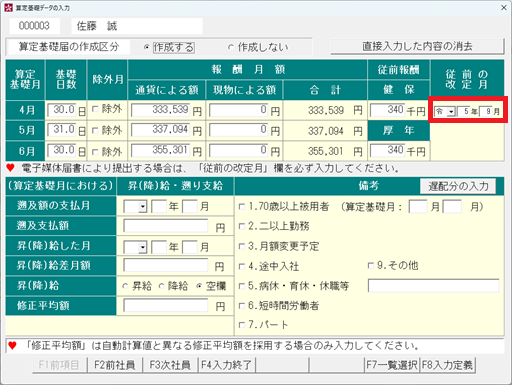512x385 pixels.
Task: Click the 昇(降)給差月額 field
Action: (166, 266)
